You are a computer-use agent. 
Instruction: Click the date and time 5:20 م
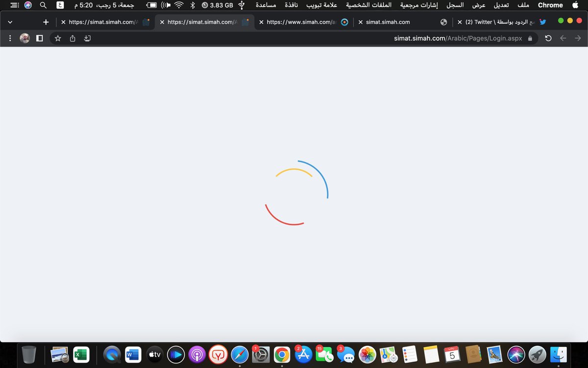[104, 5]
